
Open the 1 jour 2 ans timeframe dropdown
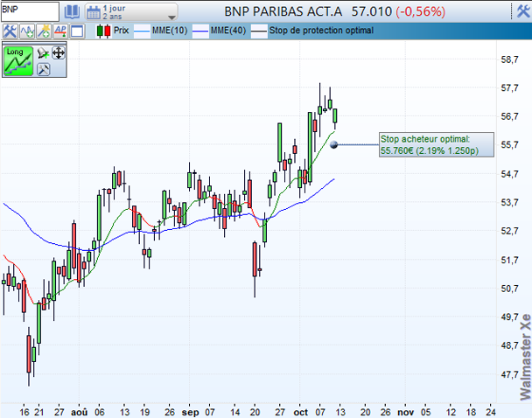(x=131, y=12)
